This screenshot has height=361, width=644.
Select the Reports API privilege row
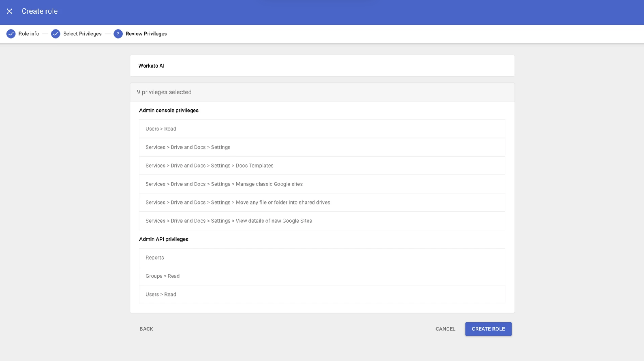(322, 258)
